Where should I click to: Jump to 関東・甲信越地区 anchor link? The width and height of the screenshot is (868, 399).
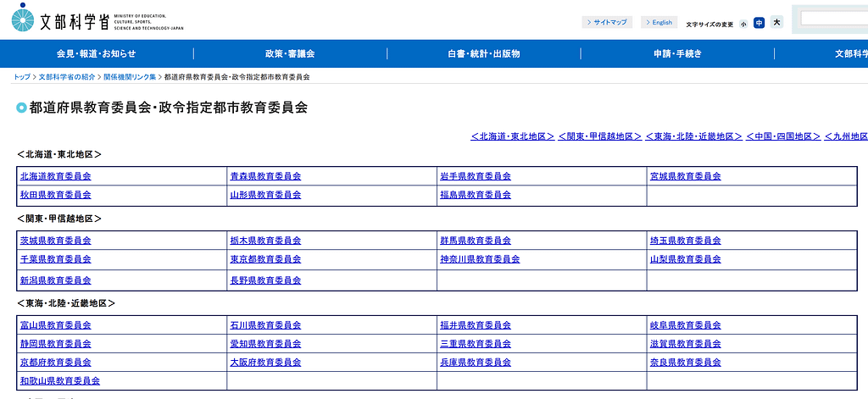(599, 136)
